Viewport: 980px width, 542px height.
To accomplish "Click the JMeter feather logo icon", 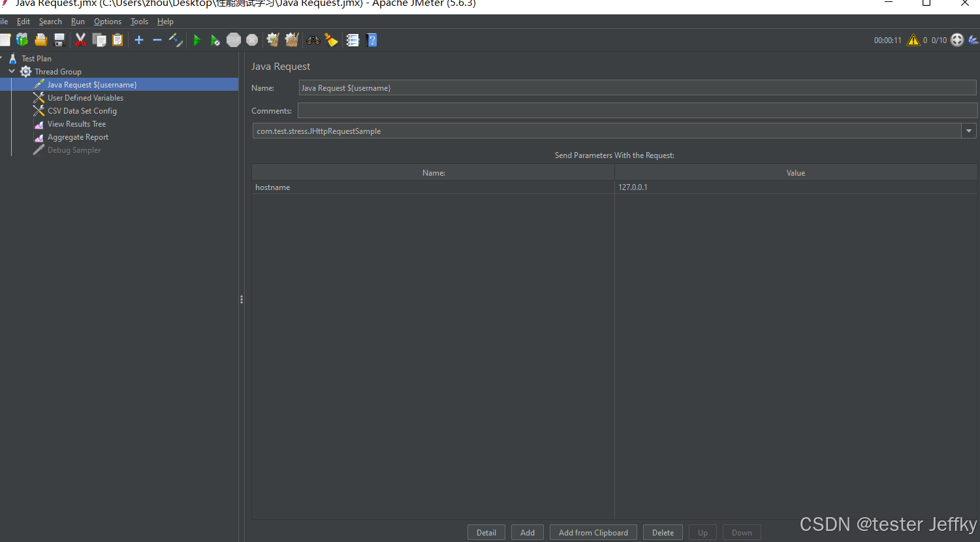I will pyautogui.click(x=973, y=40).
